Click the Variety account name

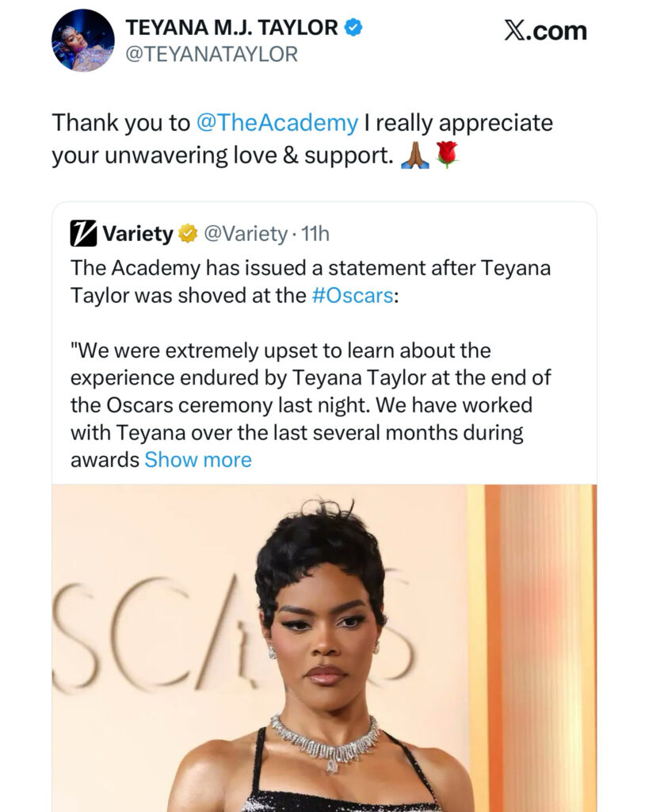click(137, 234)
